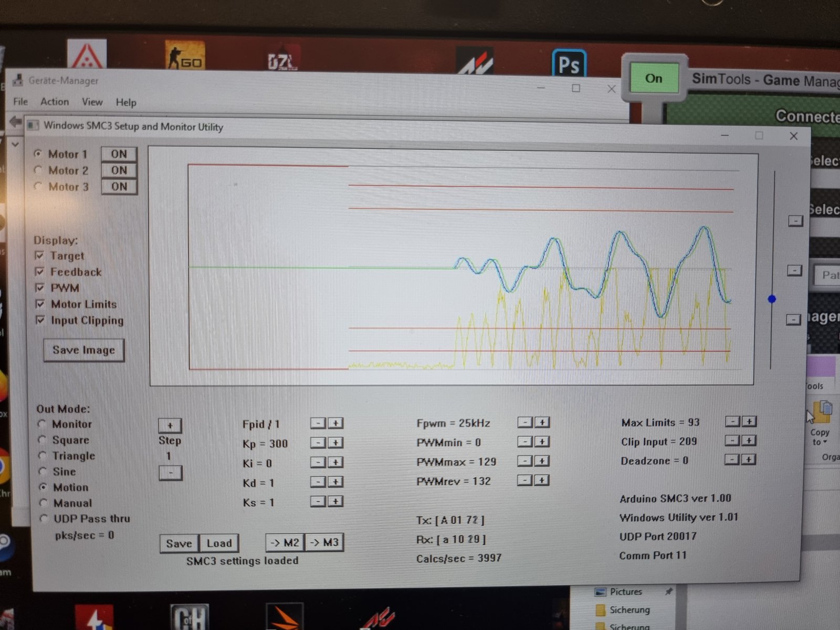Select UDP Pass thru out mode
Screen dimensions: 840x630
coord(45,519)
